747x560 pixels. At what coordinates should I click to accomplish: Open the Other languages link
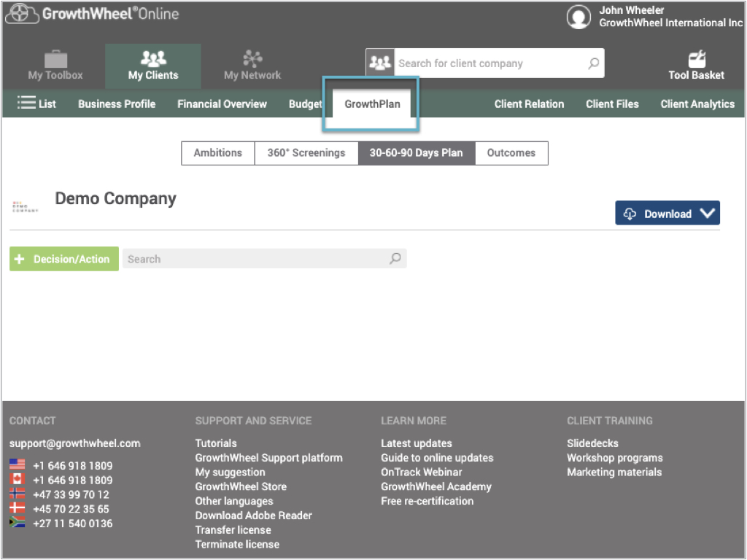click(234, 501)
